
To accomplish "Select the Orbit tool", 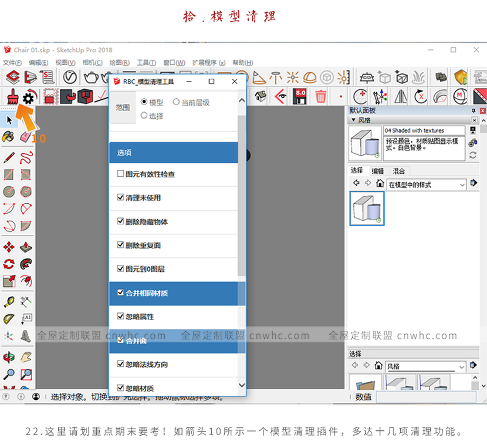I will pos(9,357).
